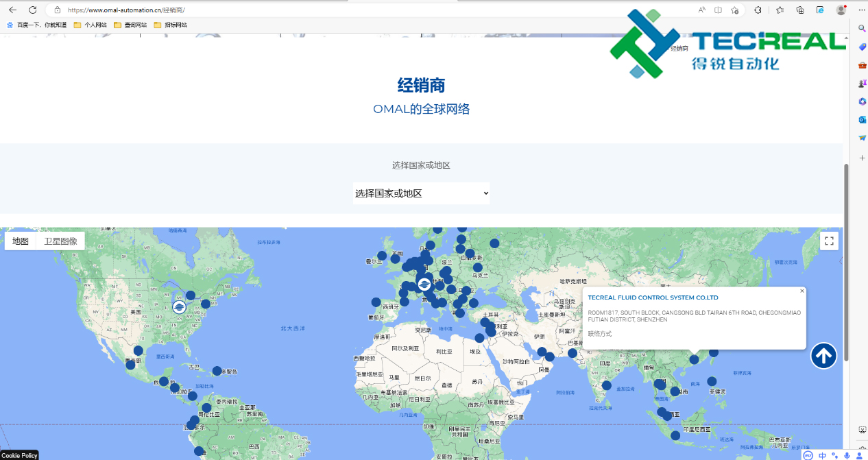868x460 pixels.
Task: Refresh the page
Action: [32, 10]
